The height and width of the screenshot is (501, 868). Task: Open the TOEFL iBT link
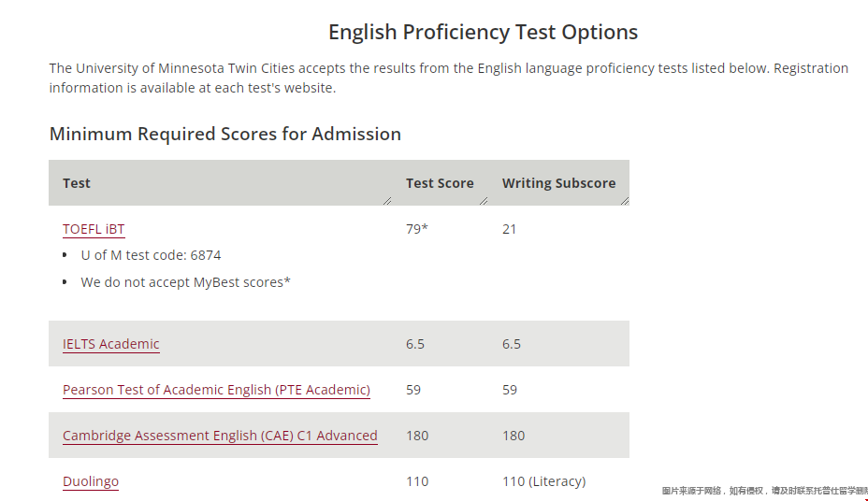[x=94, y=229]
